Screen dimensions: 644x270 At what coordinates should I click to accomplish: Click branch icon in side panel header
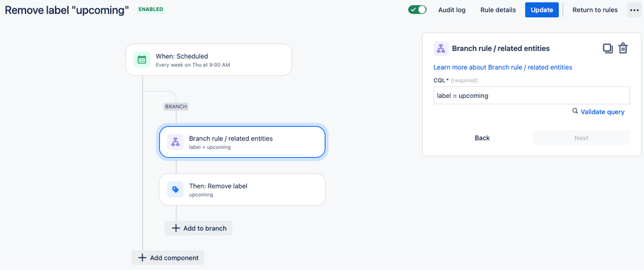pos(441,48)
